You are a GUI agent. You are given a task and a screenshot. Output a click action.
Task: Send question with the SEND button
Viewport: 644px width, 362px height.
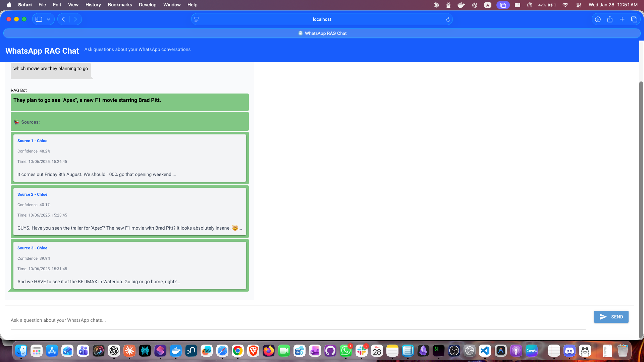(611, 317)
